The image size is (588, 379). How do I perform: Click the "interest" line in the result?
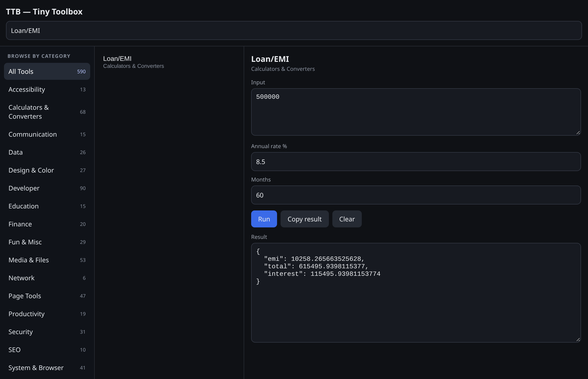click(x=322, y=274)
